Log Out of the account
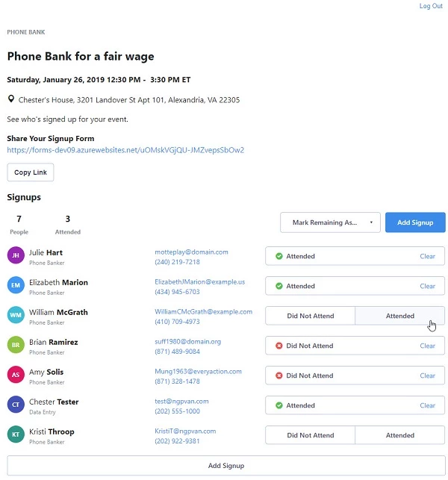This screenshot has height=480, width=448. click(431, 6)
